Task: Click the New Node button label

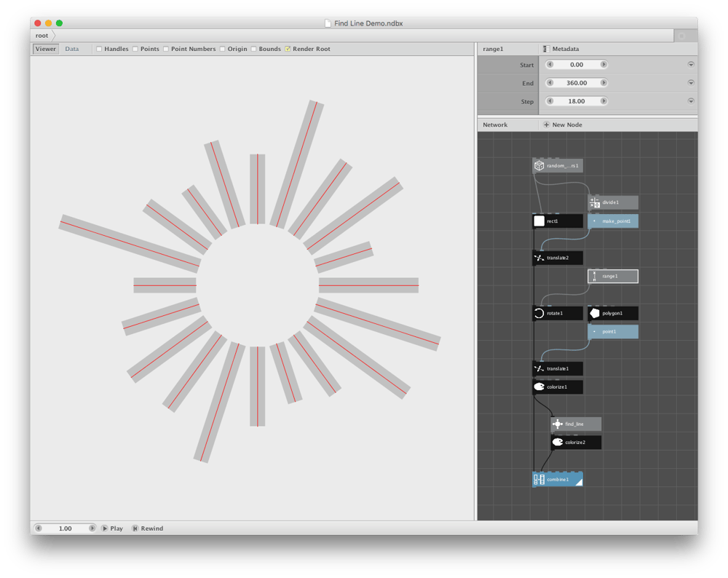Action: (567, 125)
